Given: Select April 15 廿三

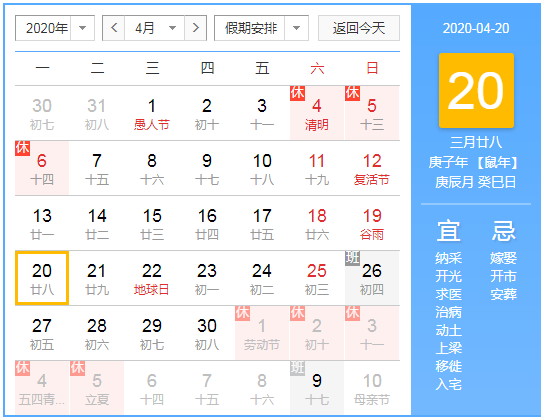Looking at the screenshot, I should pos(152,223).
